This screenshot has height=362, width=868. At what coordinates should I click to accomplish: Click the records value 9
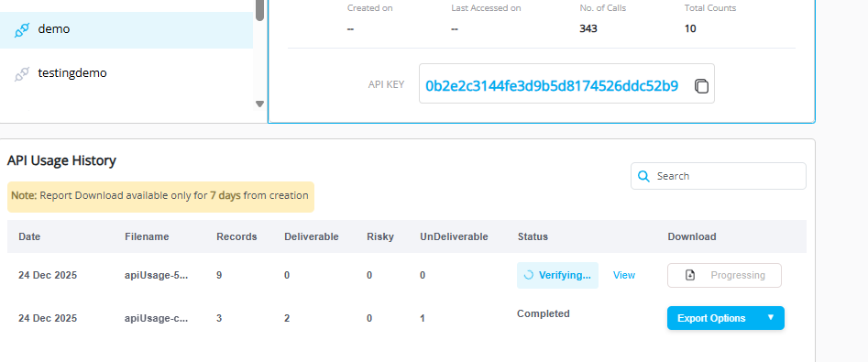219,275
